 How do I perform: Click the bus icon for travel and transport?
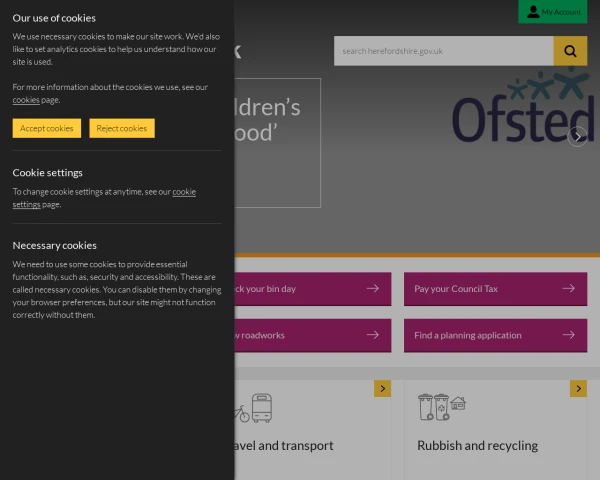click(261, 408)
